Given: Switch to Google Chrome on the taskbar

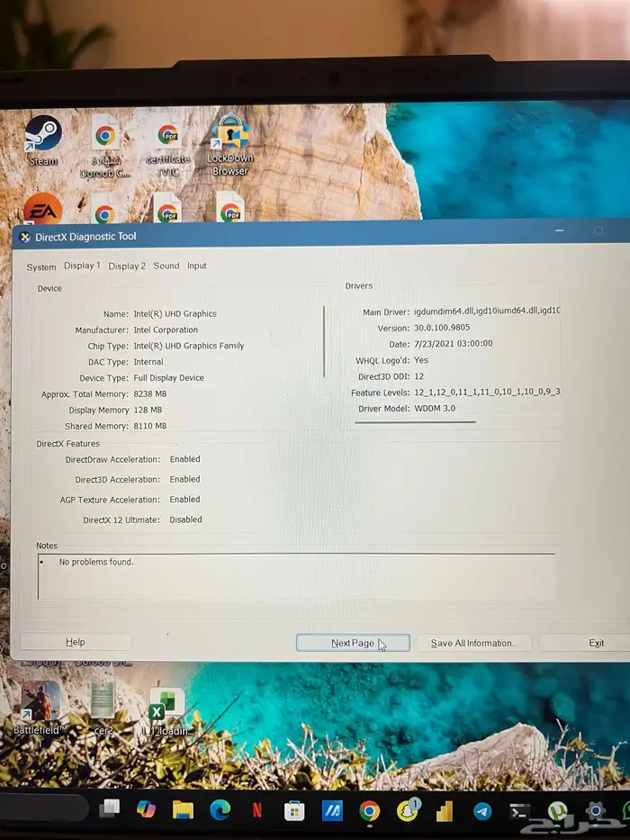Looking at the screenshot, I should tap(369, 811).
